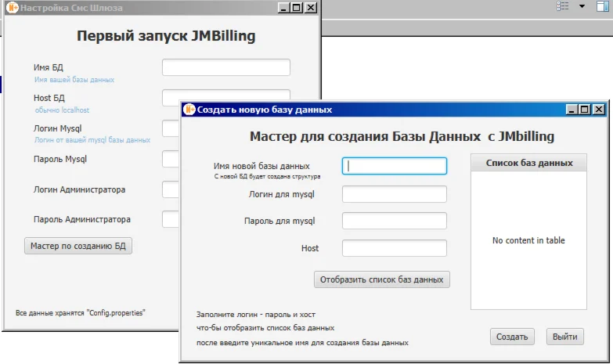Click the Выйти button
This screenshot has width=613, height=364.
tap(565, 337)
